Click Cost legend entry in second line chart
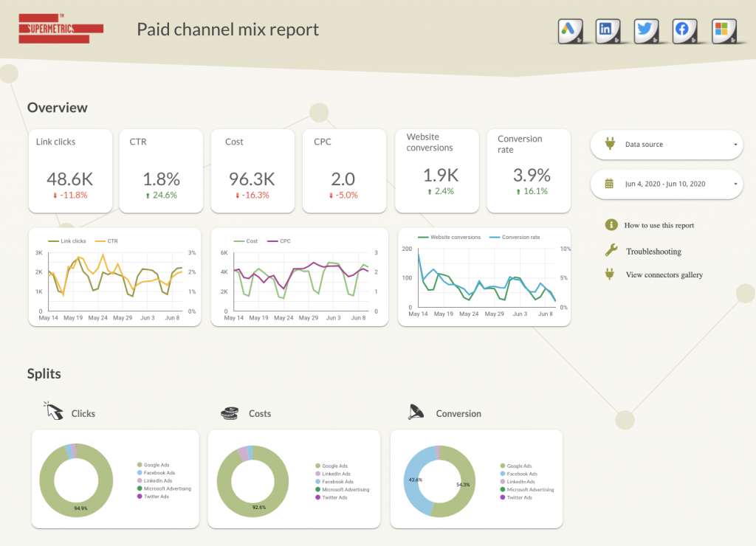 click(x=245, y=241)
